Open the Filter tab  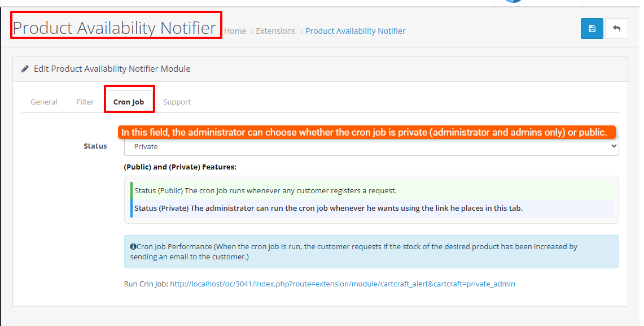85,102
